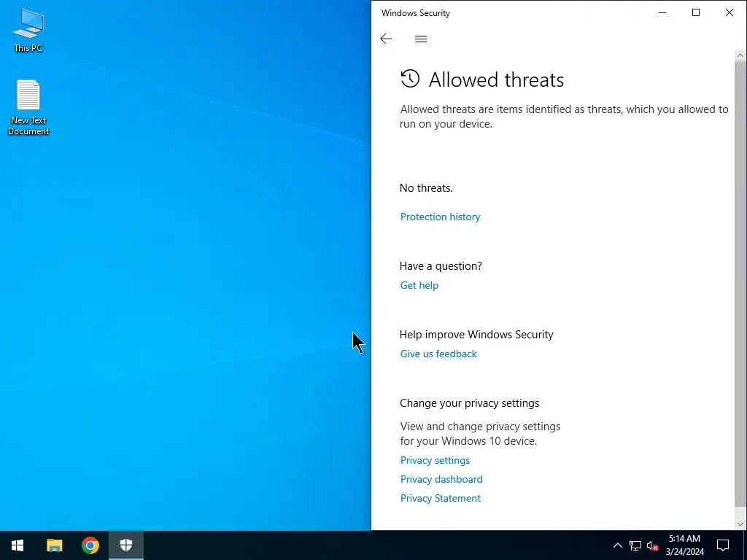The width and height of the screenshot is (747, 560).
Task: Open the Privacy Statement link
Action: click(440, 498)
